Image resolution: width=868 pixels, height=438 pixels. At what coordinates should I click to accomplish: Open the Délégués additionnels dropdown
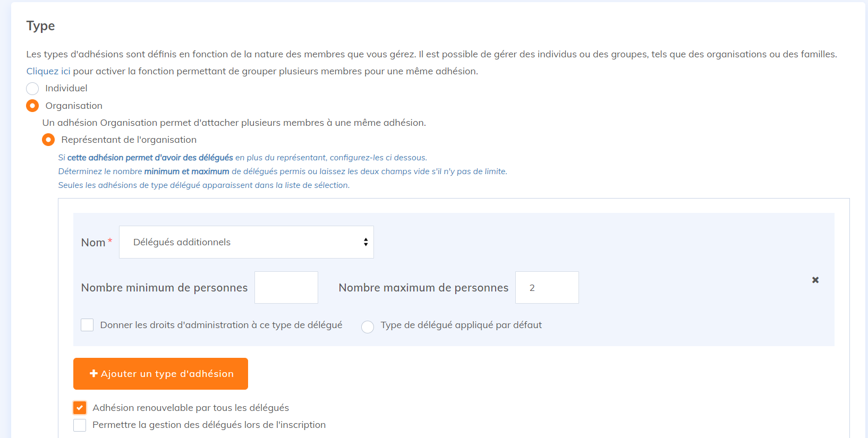tap(246, 242)
